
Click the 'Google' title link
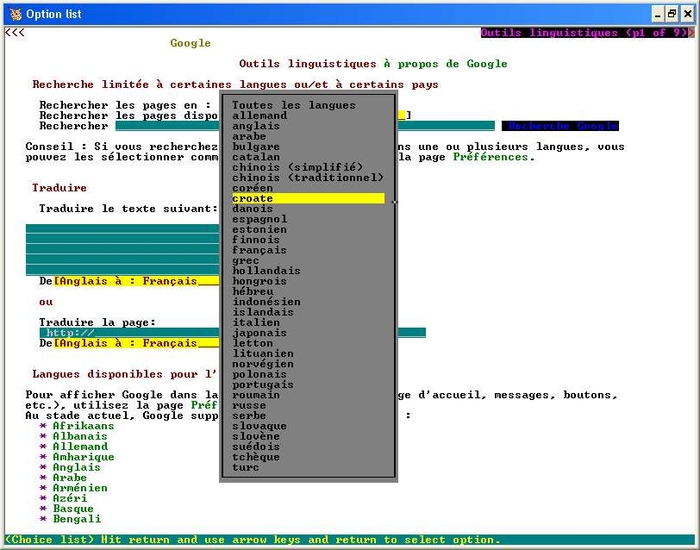click(x=190, y=43)
